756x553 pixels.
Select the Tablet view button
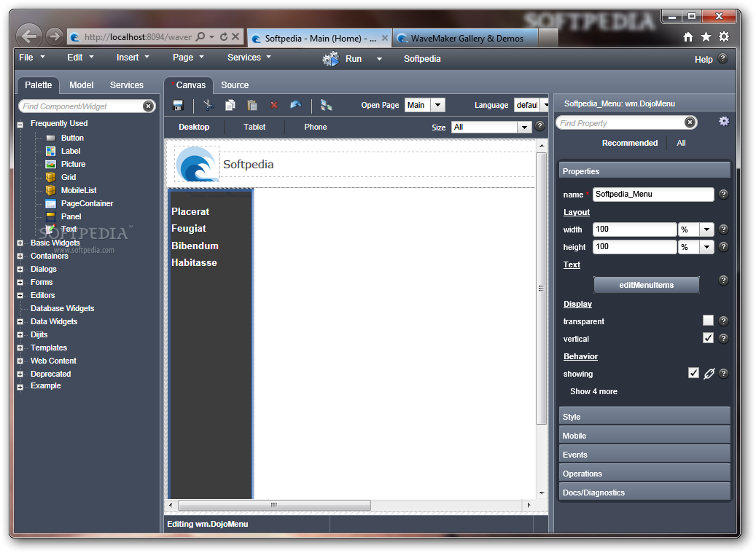[254, 127]
